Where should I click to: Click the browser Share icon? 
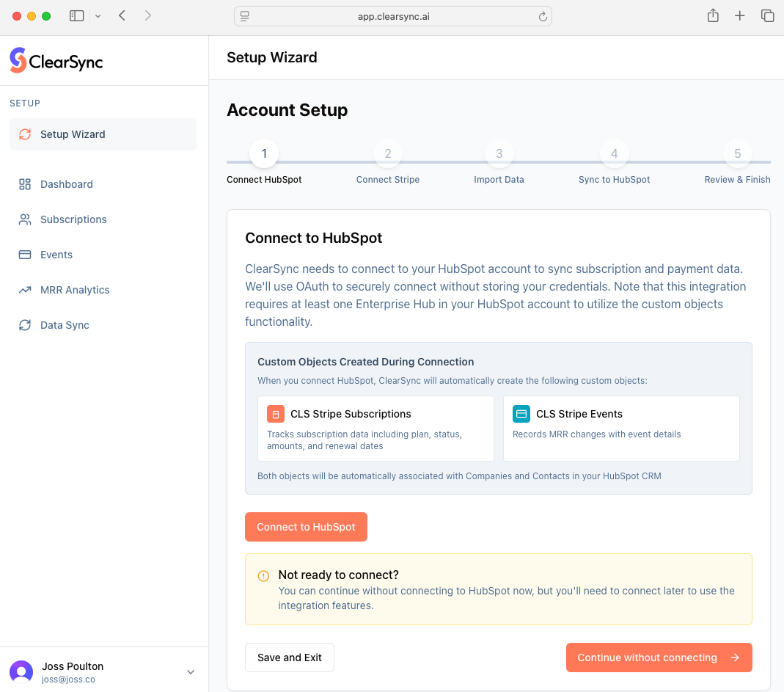(713, 15)
